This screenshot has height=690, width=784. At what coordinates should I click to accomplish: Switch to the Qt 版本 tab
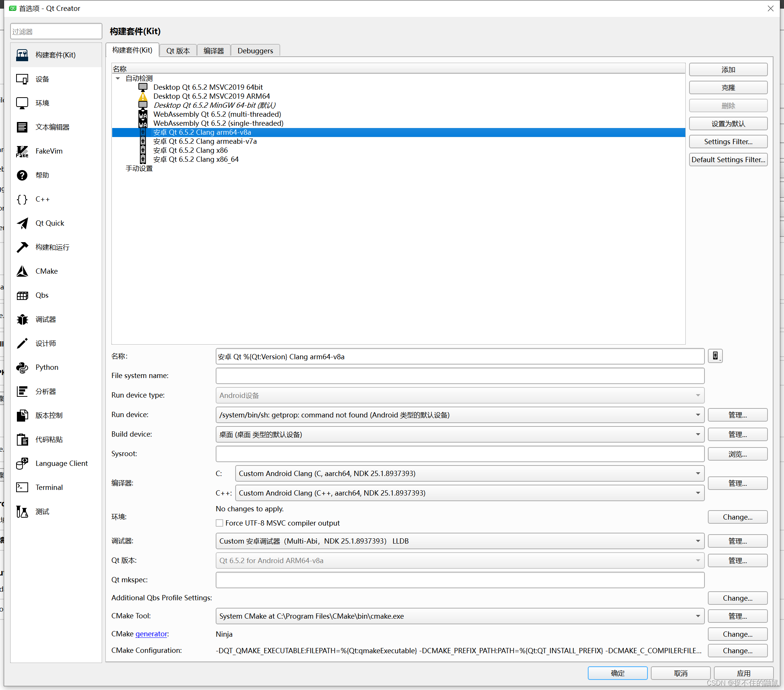178,51
